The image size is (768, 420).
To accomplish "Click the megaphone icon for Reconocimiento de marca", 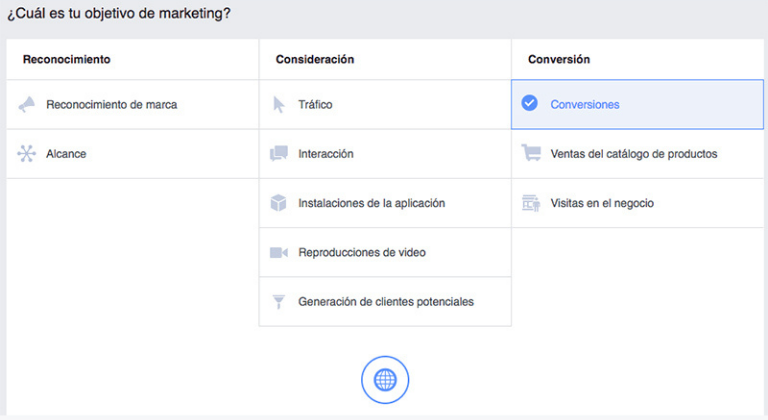I will click(x=27, y=104).
